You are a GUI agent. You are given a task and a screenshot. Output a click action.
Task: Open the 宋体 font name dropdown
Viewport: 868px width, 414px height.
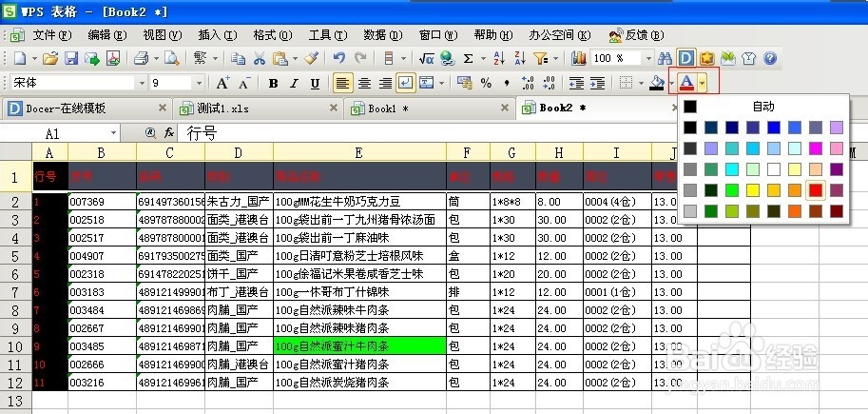click(142, 83)
